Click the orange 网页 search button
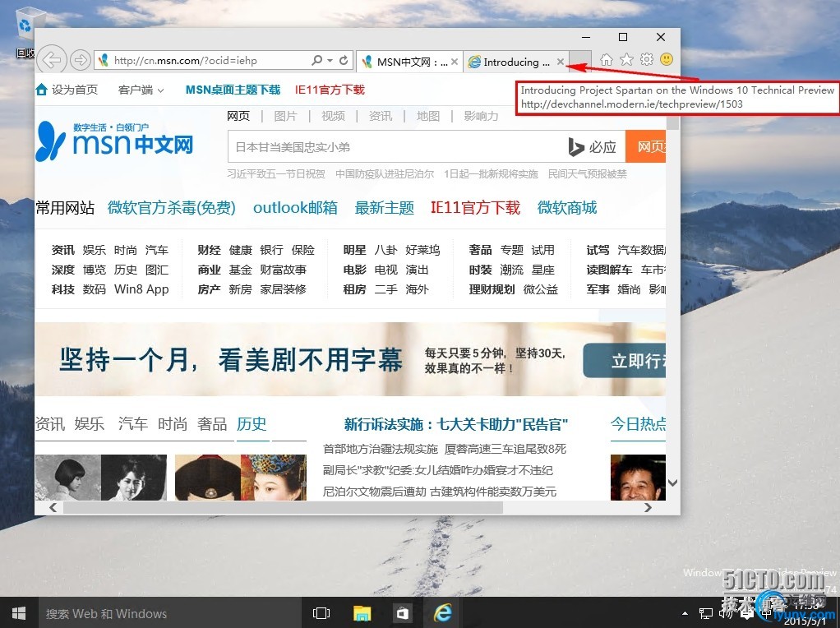This screenshot has width=840, height=628. click(x=645, y=147)
